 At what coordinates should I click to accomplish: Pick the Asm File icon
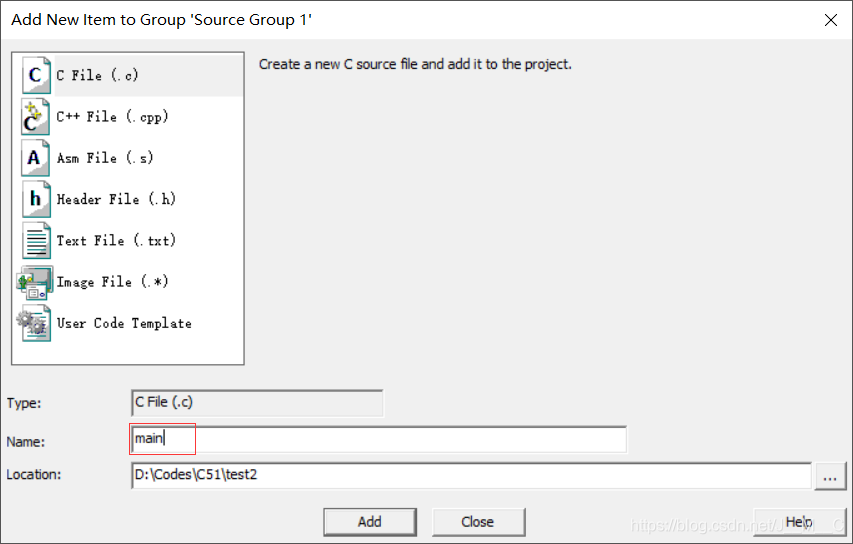36,158
